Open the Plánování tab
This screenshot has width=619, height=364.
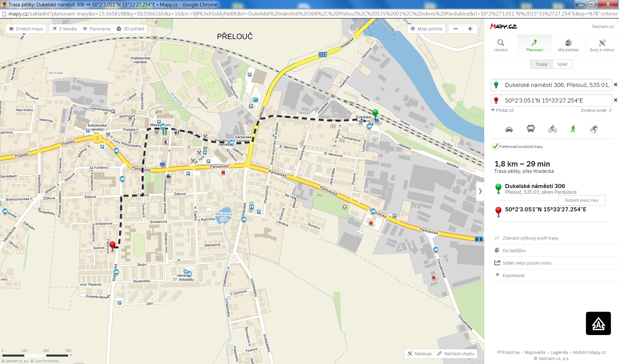pyautogui.click(x=534, y=45)
